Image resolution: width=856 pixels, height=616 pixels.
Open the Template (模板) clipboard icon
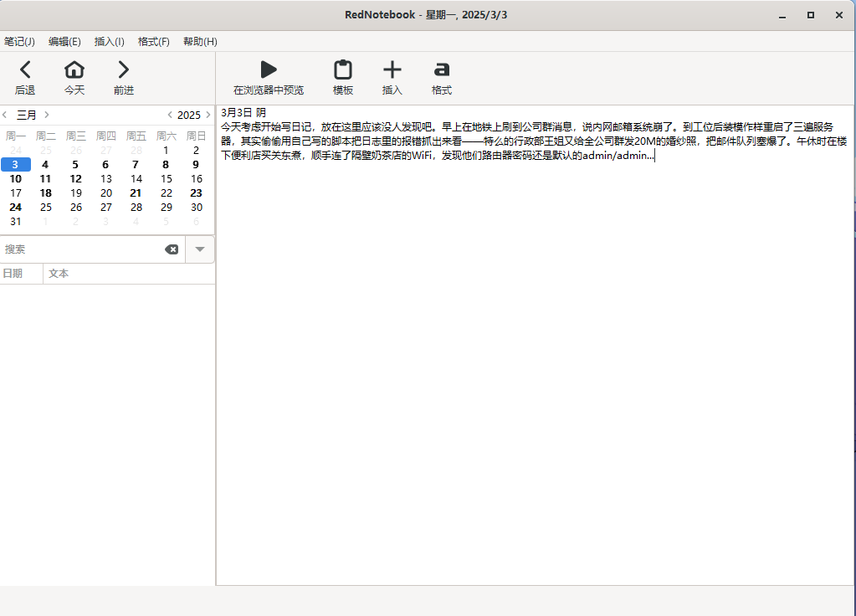tap(342, 70)
